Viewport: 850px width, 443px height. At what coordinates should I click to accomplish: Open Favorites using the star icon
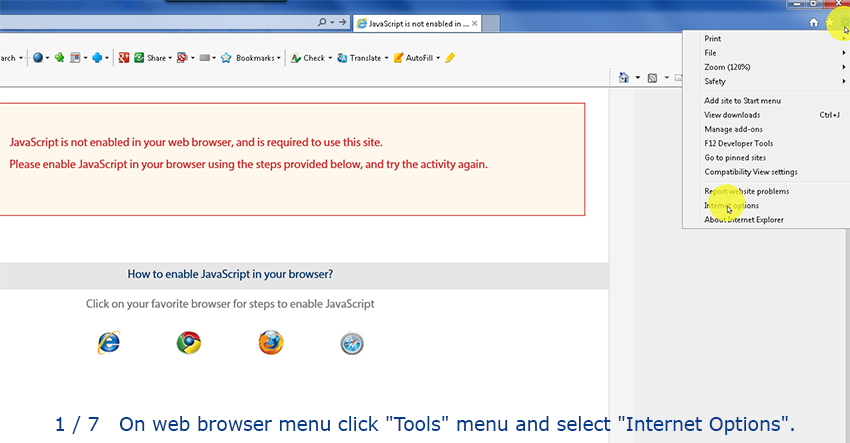click(x=829, y=22)
